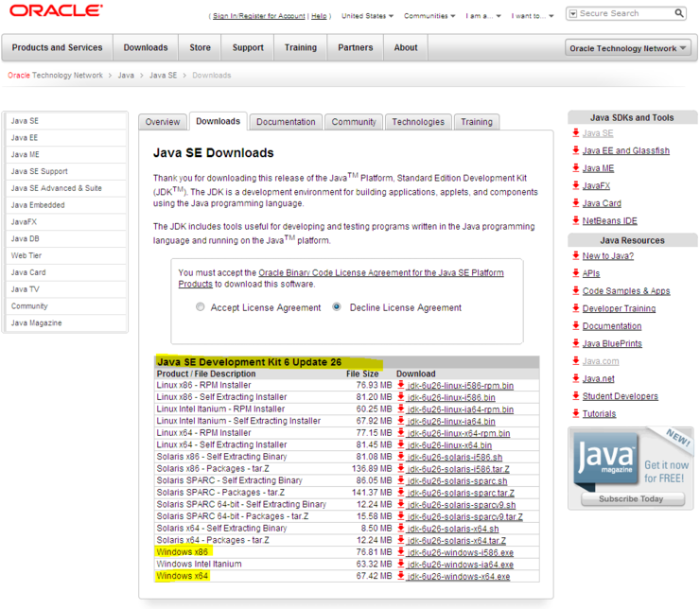The height and width of the screenshot is (609, 700).
Task: Click jdk-6u26-linux-ia64.bin download link
Action: [451, 421]
